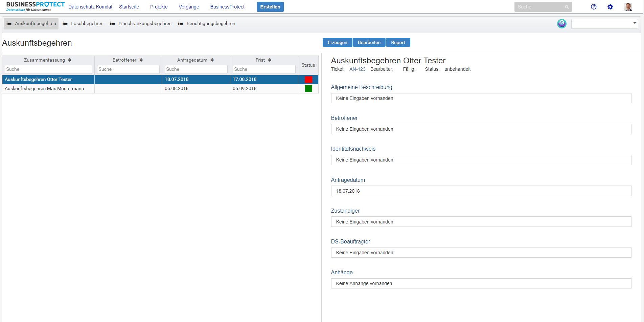Sort table by Anfragedatum arrows
The image size is (644, 322).
[x=212, y=60]
